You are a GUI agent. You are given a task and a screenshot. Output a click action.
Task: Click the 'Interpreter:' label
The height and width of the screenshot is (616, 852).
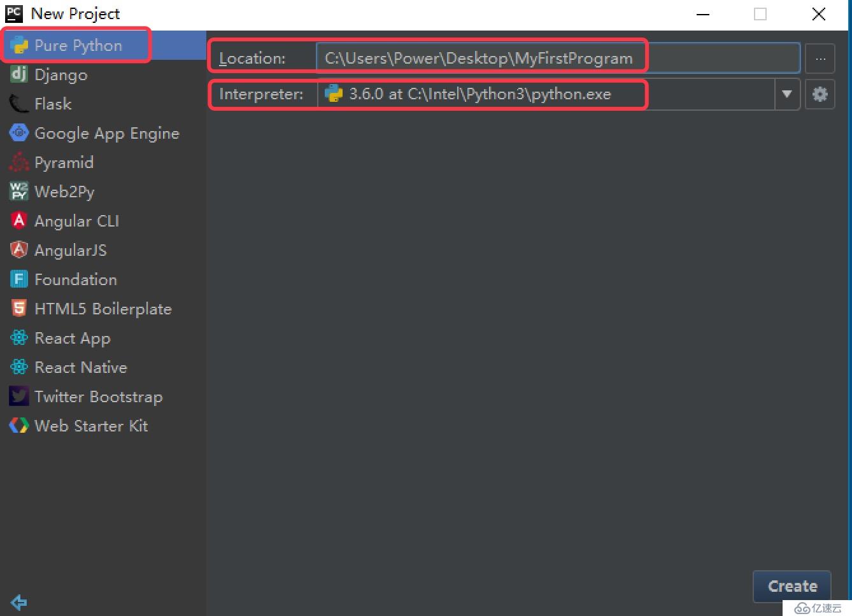click(x=261, y=94)
